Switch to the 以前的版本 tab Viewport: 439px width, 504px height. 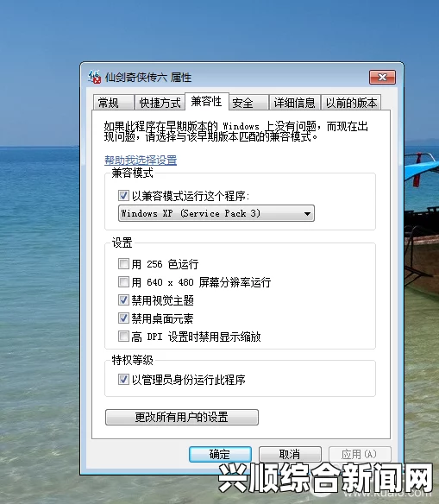pos(351,103)
